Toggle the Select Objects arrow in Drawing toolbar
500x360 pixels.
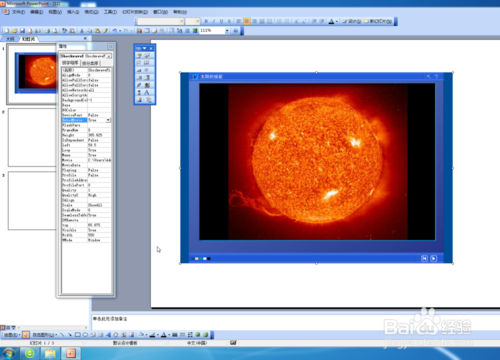click(x=26, y=334)
